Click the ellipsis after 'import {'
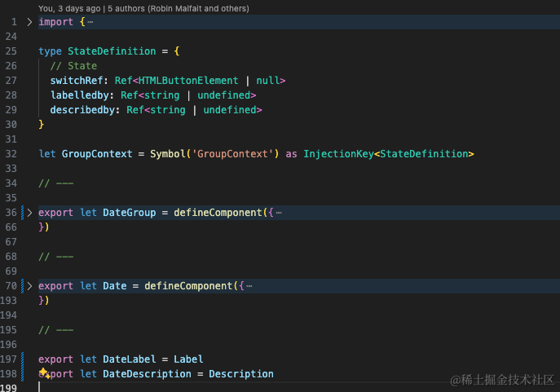Viewport: 560px width, 392px height. click(90, 22)
